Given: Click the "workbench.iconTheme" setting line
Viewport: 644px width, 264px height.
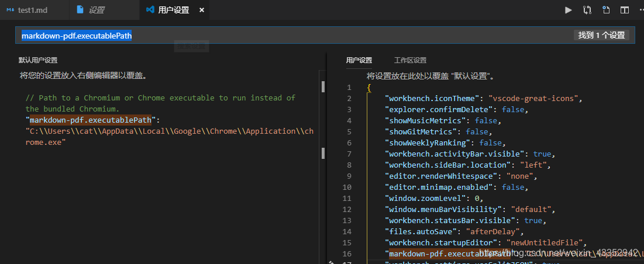Looking at the screenshot, I should [x=484, y=98].
